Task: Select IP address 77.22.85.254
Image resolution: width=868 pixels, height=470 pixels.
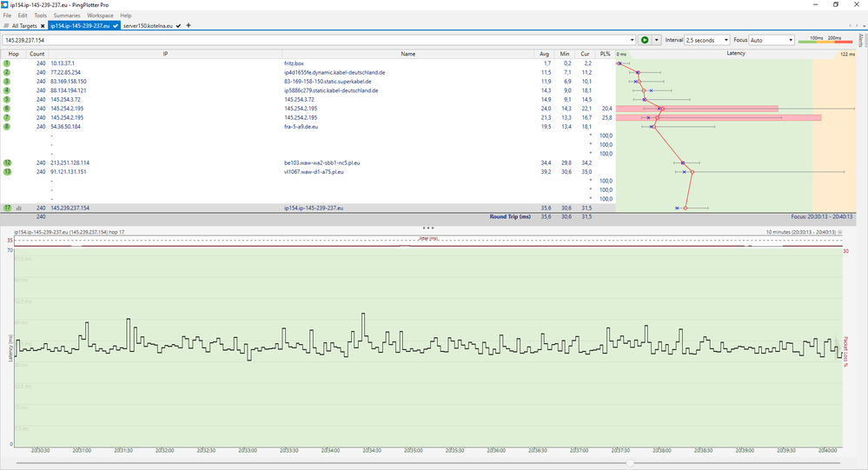Action: 65,72
